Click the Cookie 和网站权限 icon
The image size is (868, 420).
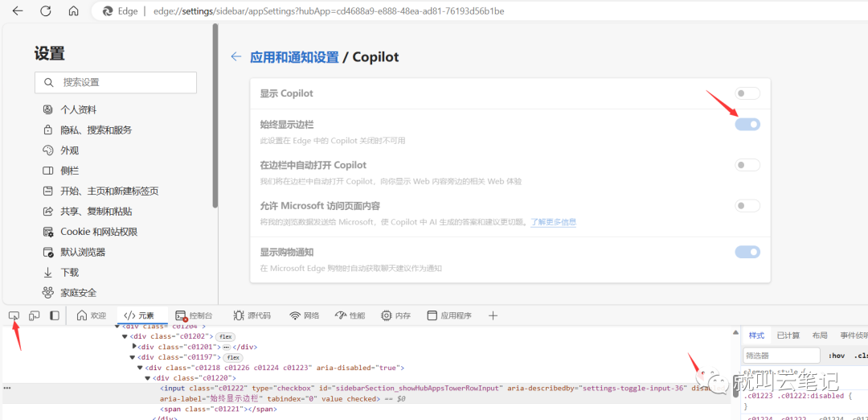(x=48, y=232)
